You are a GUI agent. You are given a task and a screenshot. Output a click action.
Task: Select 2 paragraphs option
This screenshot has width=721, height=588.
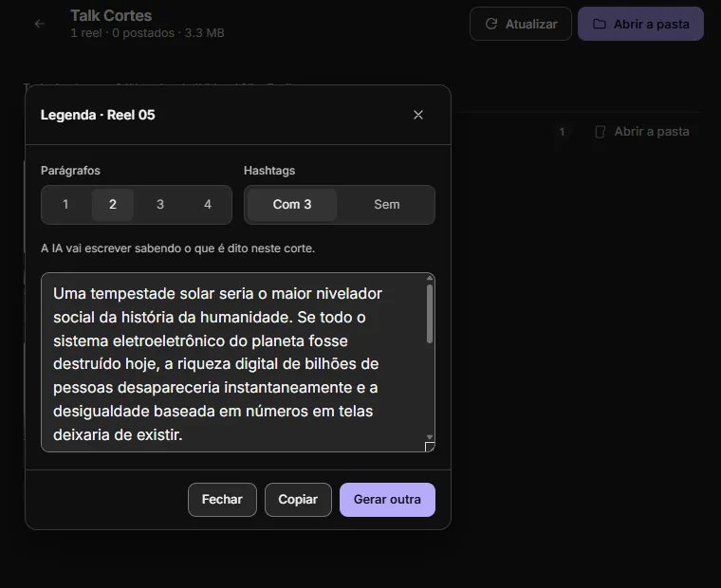(x=113, y=205)
